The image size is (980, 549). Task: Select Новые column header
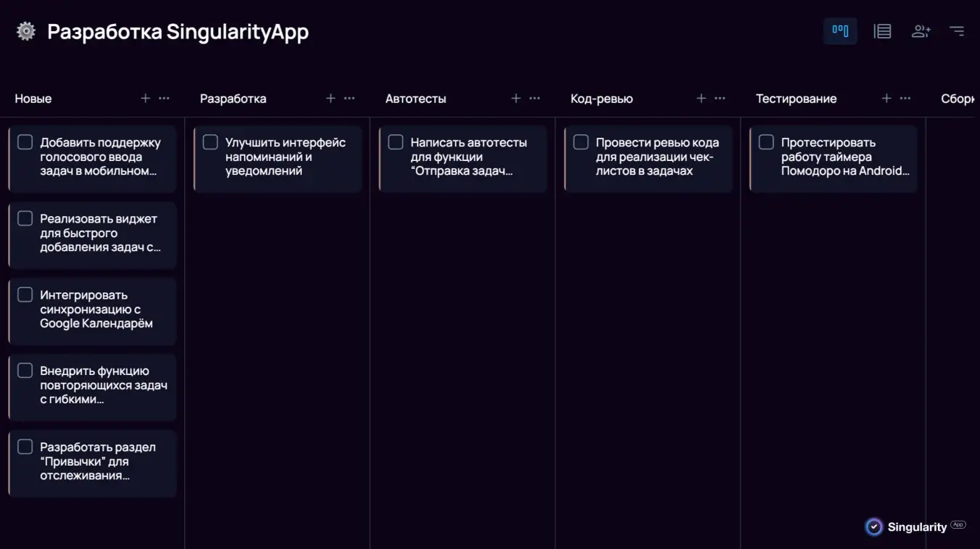click(x=33, y=99)
